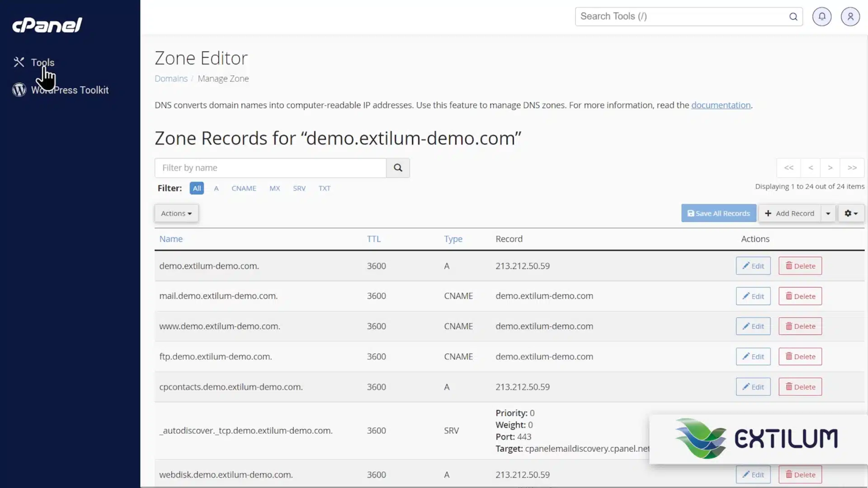Open notifications bell

(x=822, y=17)
